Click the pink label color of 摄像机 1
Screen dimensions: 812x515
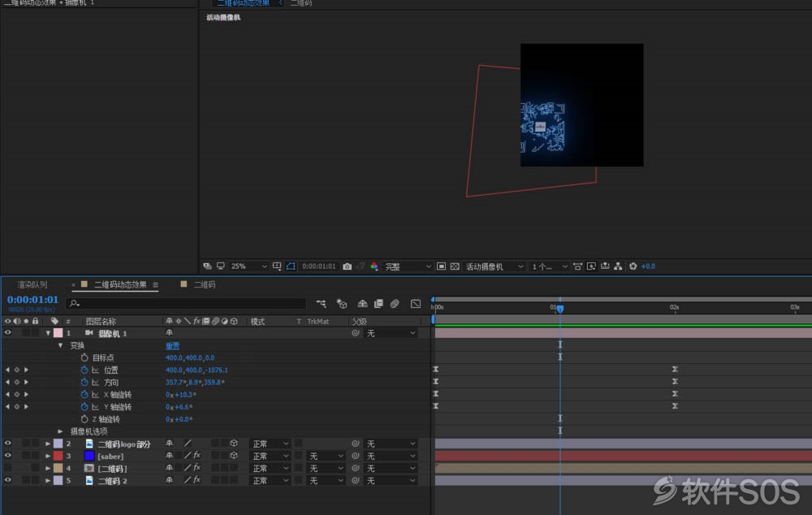tap(58, 333)
